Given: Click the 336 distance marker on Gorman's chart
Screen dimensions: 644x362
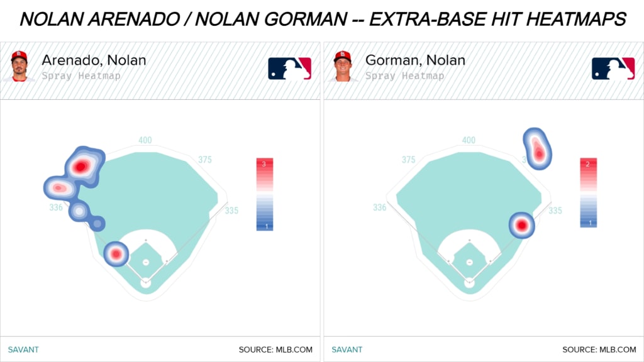Looking at the screenshot, I should point(379,207).
